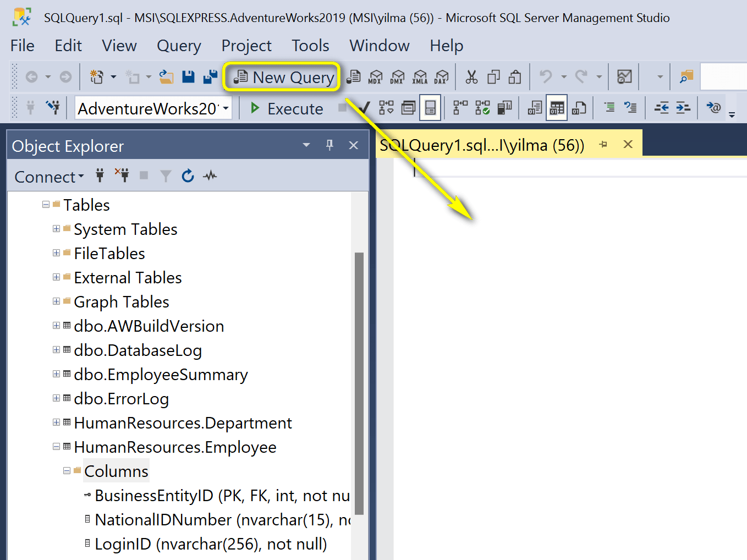Click the Object Explorer connect plug icon
This screenshot has height=560, width=747.
coord(100,175)
